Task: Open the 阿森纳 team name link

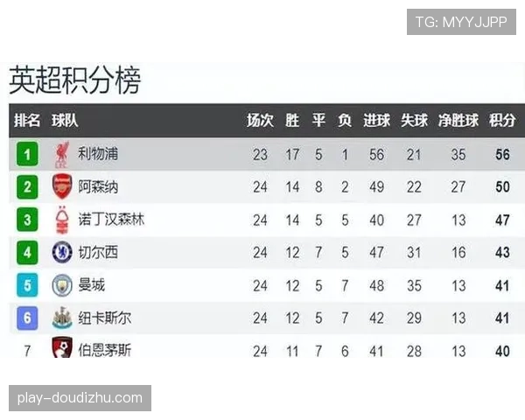Action: [x=98, y=187]
